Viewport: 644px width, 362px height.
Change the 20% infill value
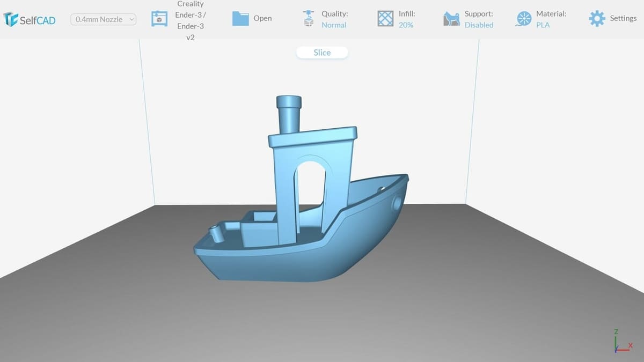tap(406, 25)
